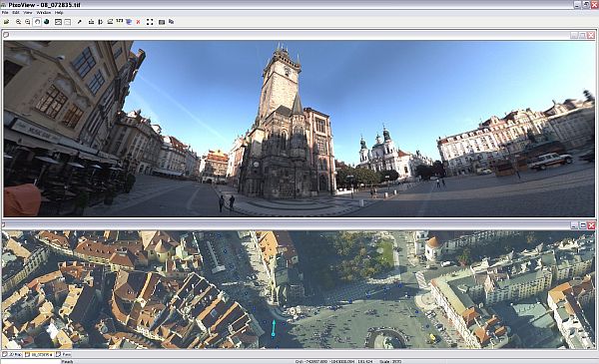Open the Window menu

(x=43, y=13)
